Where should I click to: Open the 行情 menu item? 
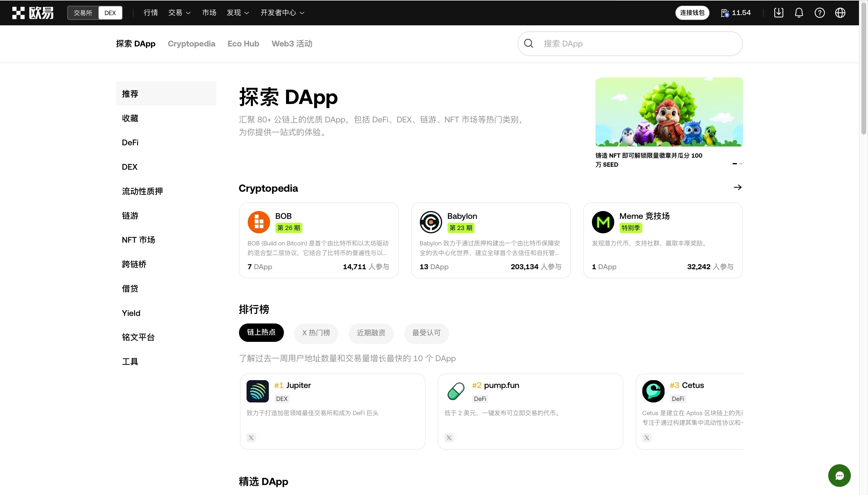[151, 13]
